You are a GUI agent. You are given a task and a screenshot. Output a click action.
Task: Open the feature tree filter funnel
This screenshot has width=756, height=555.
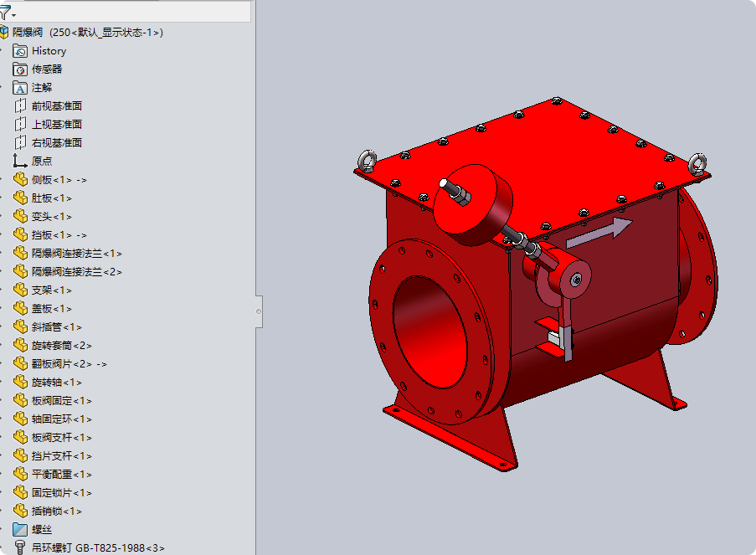coord(5,13)
